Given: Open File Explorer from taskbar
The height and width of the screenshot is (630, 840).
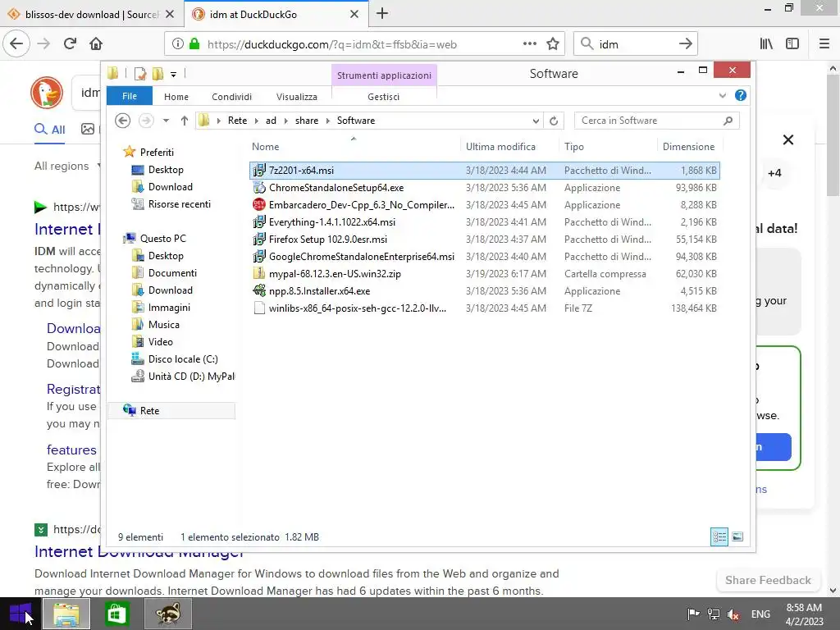Looking at the screenshot, I should point(66,614).
